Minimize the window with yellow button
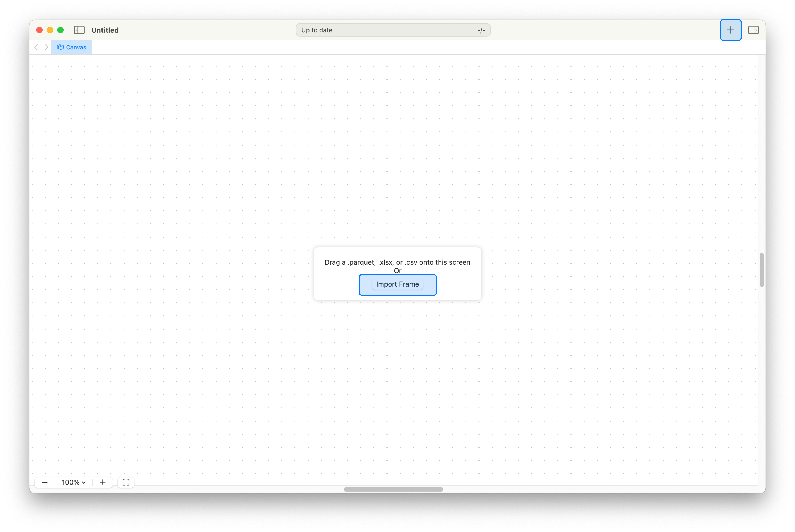Screen dimensions: 795x532 pyautogui.click(x=50, y=30)
